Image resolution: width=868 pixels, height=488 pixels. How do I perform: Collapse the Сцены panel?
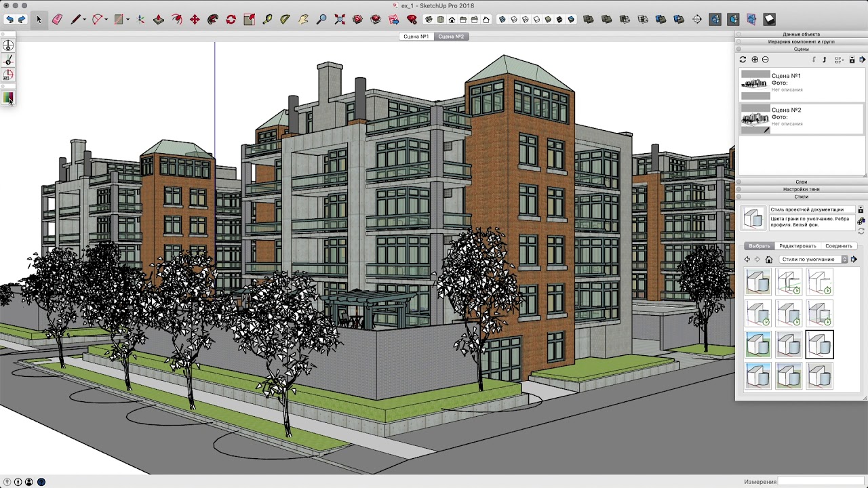tap(801, 49)
